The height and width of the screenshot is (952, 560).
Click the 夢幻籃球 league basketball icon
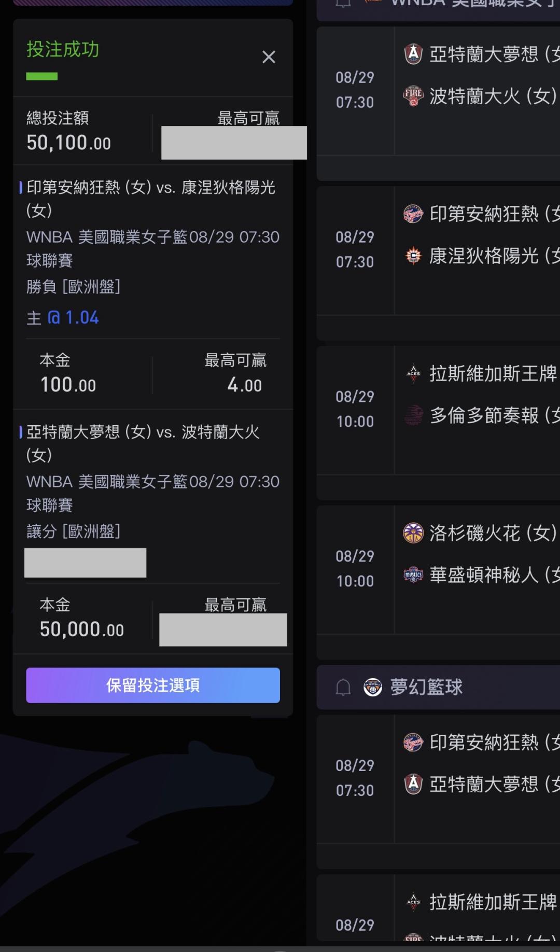[373, 687]
